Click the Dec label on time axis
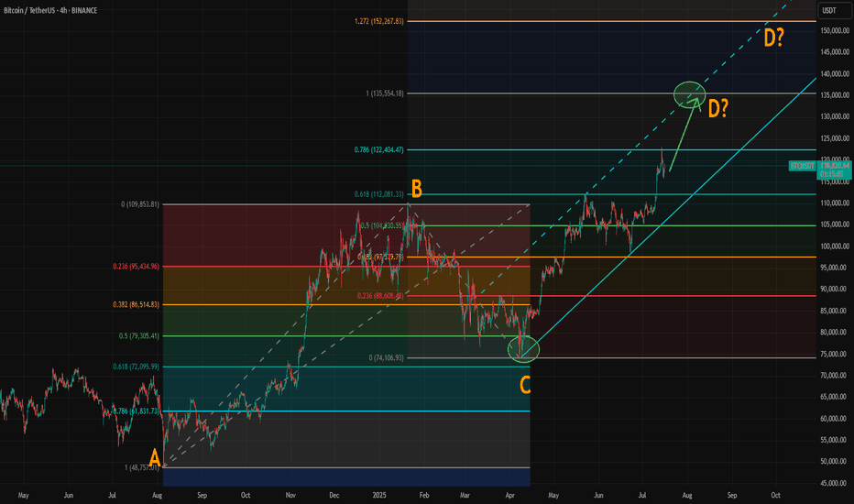Image resolution: width=854 pixels, height=504 pixels. (334, 495)
